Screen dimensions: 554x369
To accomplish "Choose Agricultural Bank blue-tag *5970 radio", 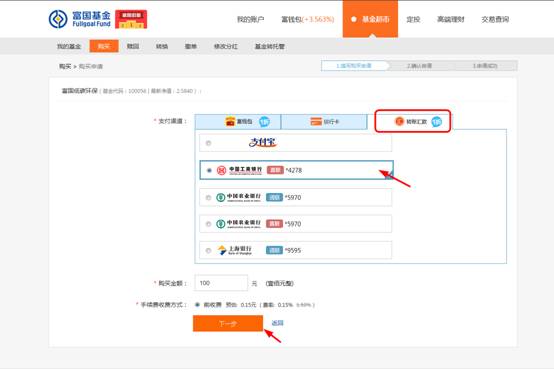I will [x=208, y=198].
